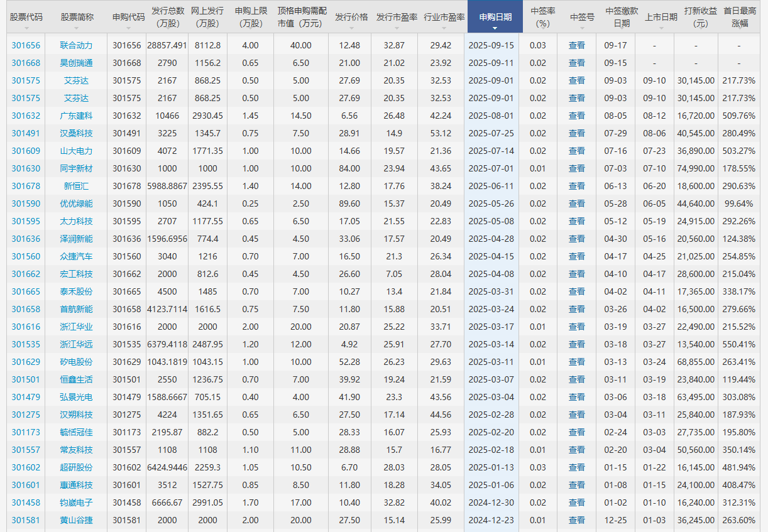Click the 顶格申购需配市值 column header
This screenshot has height=532, width=768.
click(x=302, y=17)
